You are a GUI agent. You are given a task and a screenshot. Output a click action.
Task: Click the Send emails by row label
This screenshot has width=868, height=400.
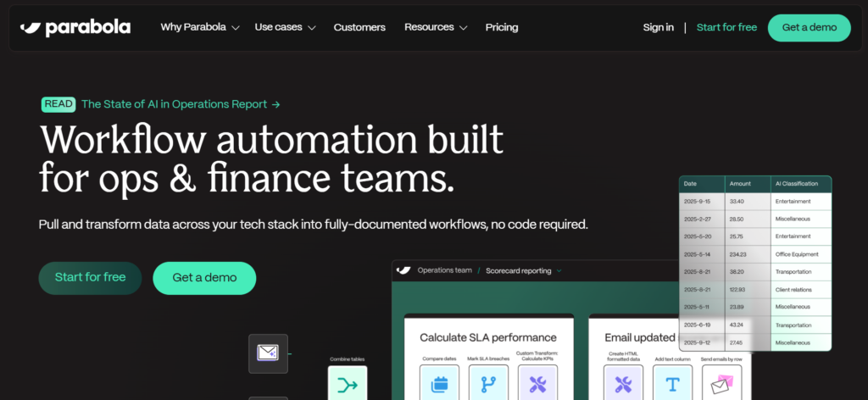[722, 359]
